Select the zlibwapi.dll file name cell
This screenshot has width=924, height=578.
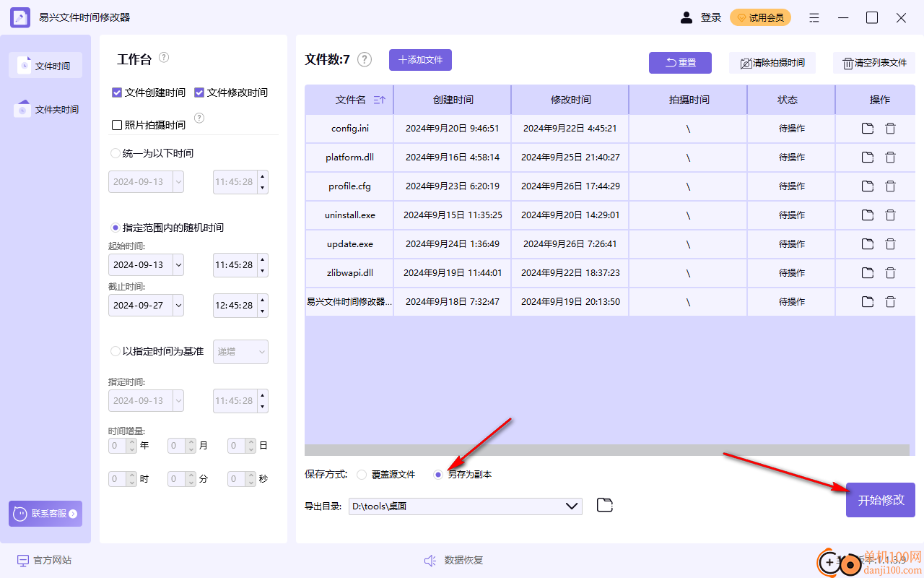tap(349, 273)
